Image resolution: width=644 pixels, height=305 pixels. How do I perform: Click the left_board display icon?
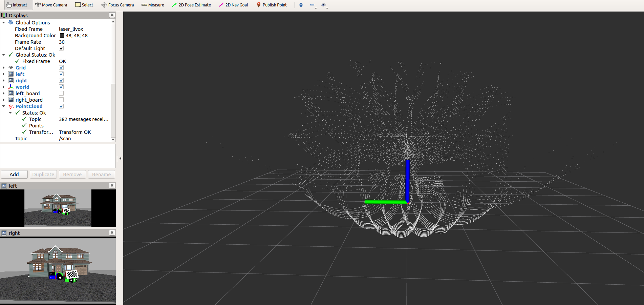(x=11, y=93)
